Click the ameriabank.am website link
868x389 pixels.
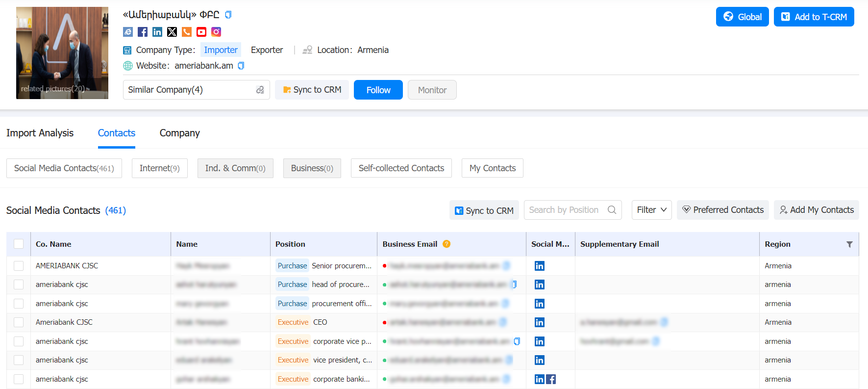tap(204, 66)
